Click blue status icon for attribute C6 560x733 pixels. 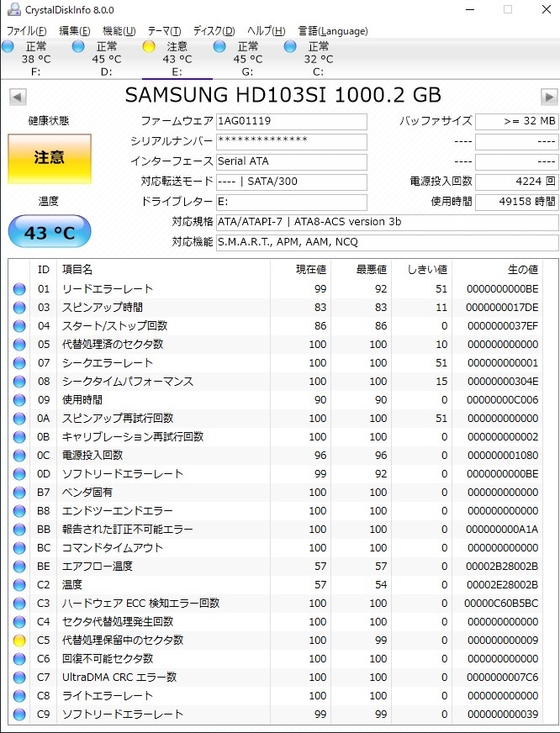coord(19,659)
